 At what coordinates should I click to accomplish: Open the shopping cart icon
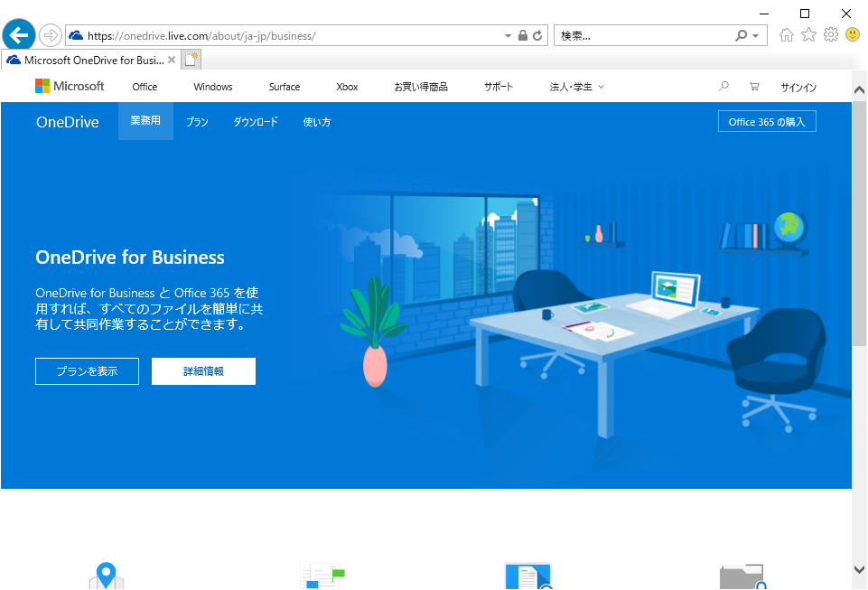coord(754,86)
